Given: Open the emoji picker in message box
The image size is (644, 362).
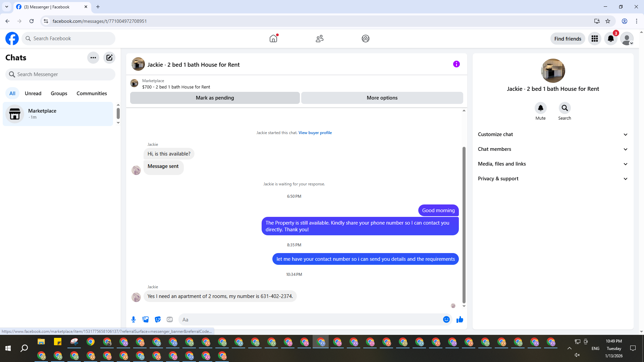Looking at the screenshot, I should tap(446, 319).
